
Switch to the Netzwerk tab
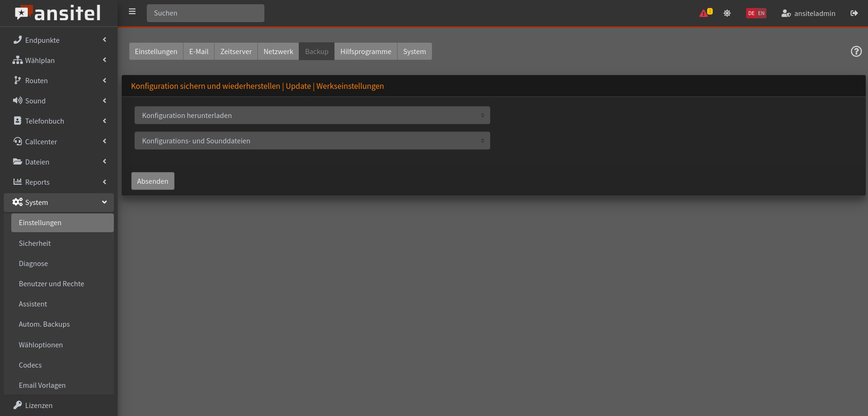[278, 52]
